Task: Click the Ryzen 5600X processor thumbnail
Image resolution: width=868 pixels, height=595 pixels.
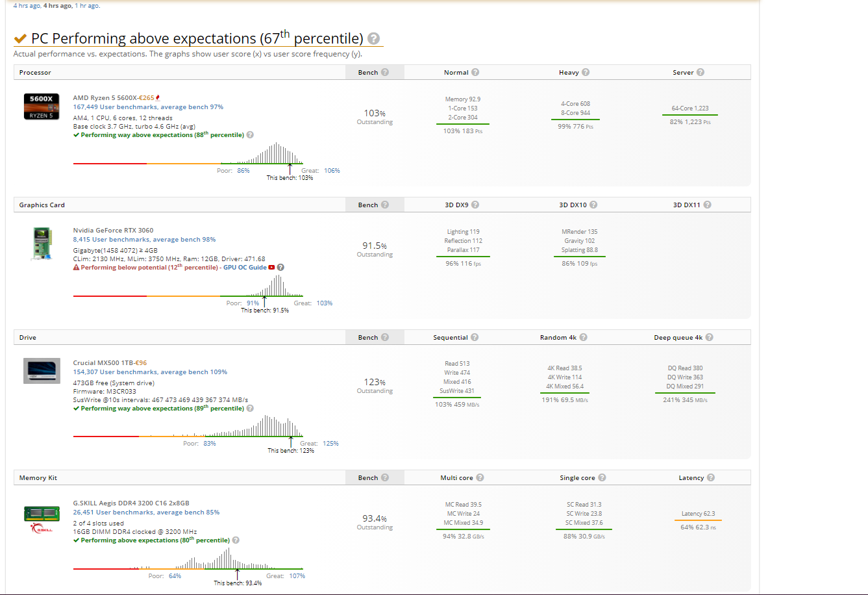Action: pos(42,107)
